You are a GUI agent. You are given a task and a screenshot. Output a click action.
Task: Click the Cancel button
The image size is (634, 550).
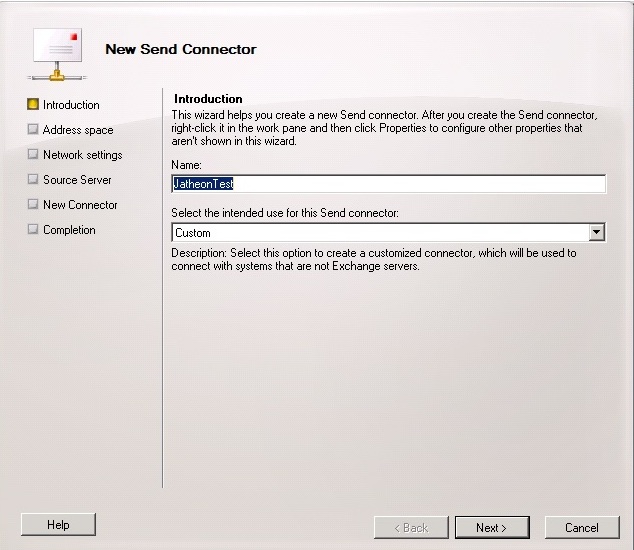(x=582, y=527)
